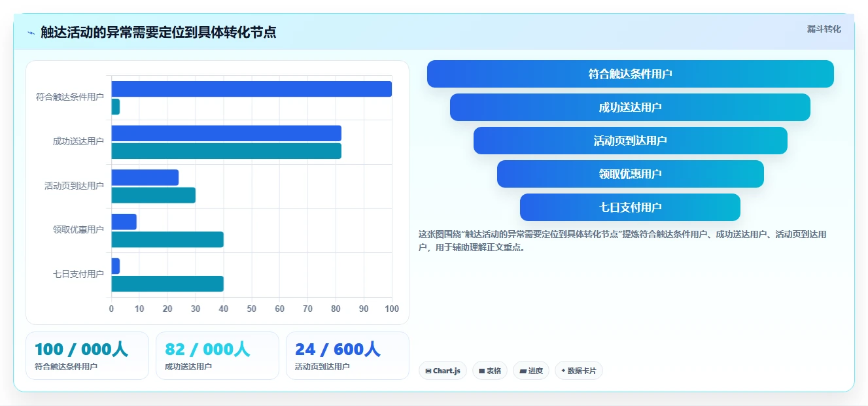Click the 数据卡片 tag chip

coord(578,371)
